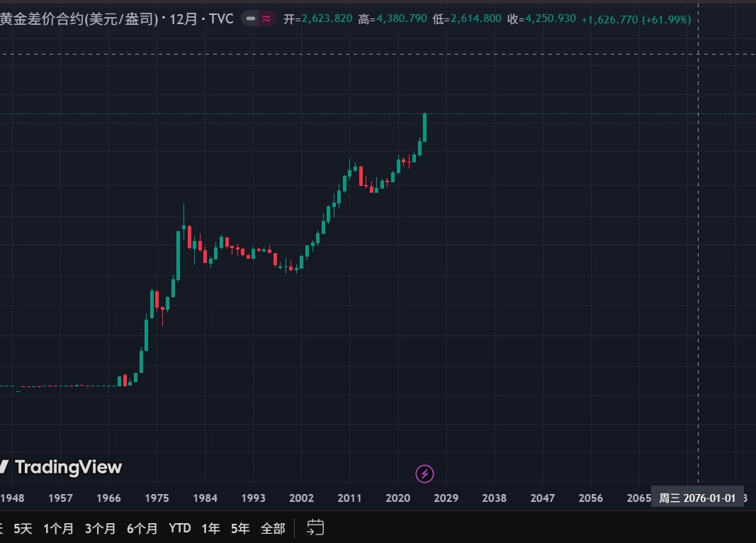Select the 5天 time range

(23, 529)
